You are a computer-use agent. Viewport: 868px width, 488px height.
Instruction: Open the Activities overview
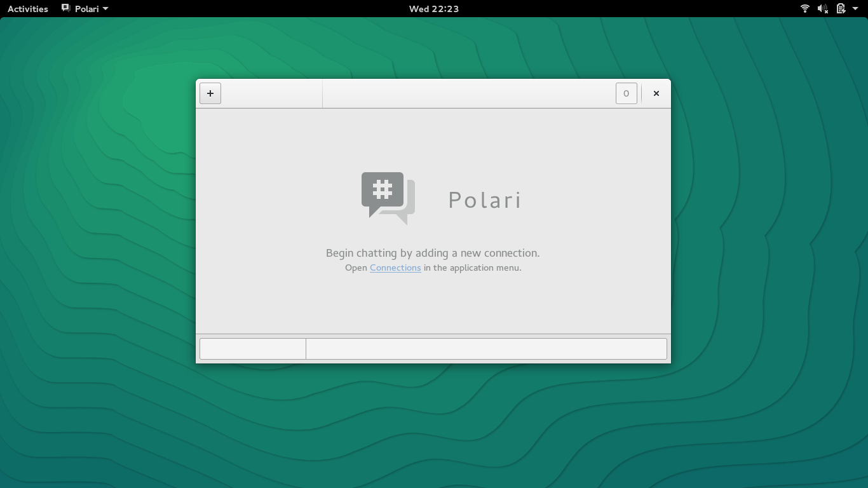[28, 8]
